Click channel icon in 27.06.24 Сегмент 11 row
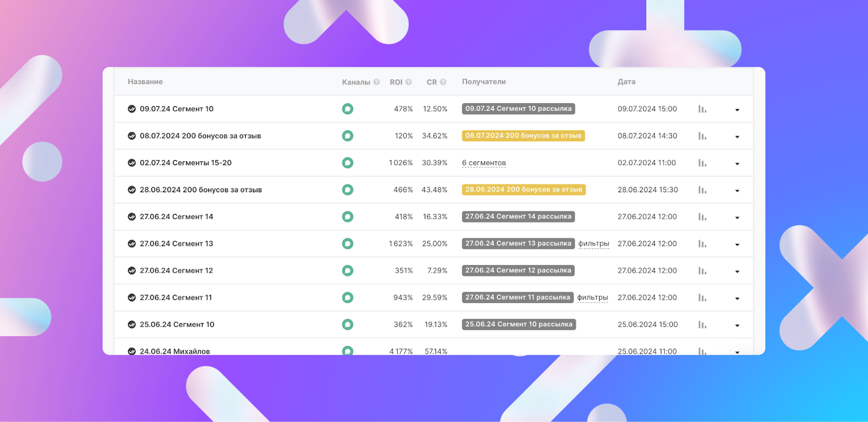 (348, 298)
